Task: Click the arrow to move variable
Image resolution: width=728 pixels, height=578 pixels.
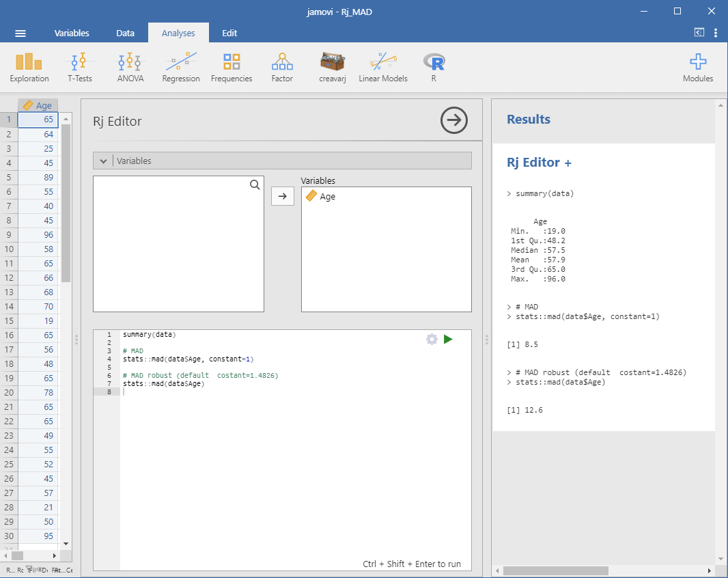Action: click(x=282, y=196)
